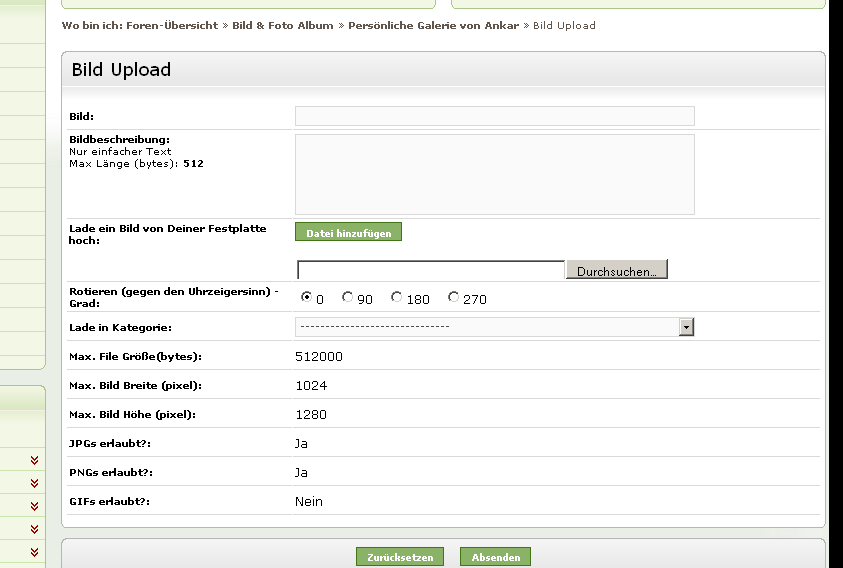Focus the Bild title input field
843x568 pixels.
click(x=494, y=116)
